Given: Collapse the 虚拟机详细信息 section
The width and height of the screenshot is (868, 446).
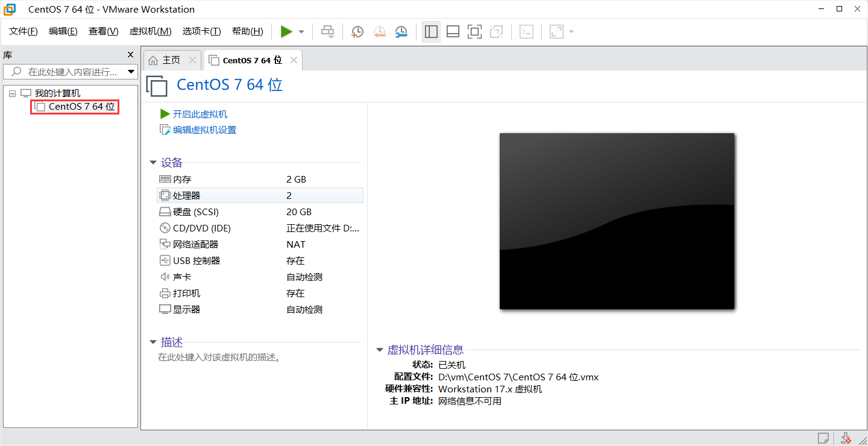Looking at the screenshot, I should pos(380,350).
